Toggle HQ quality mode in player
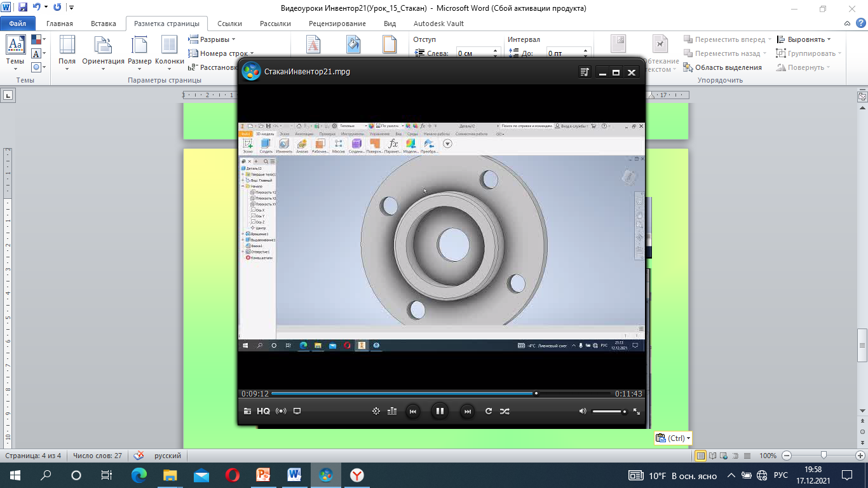Image resolution: width=868 pixels, height=488 pixels. point(263,411)
